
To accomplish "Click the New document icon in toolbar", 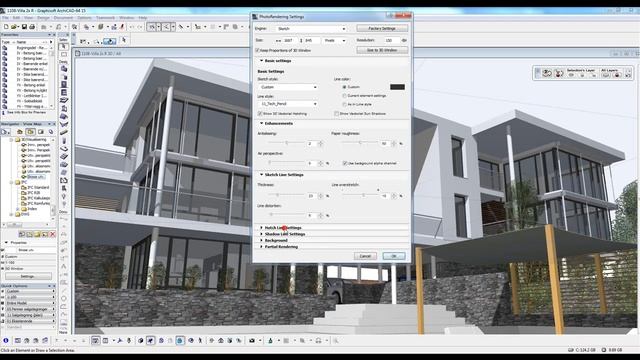I will 6,27.
